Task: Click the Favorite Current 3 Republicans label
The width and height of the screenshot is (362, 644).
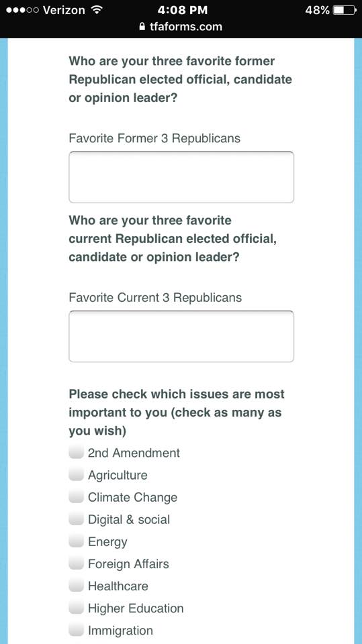Action: tap(155, 297)
